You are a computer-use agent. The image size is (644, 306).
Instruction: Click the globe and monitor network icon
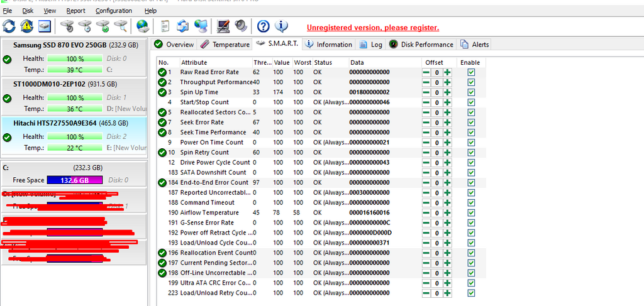pyautogui.click(x=201, y=26)
